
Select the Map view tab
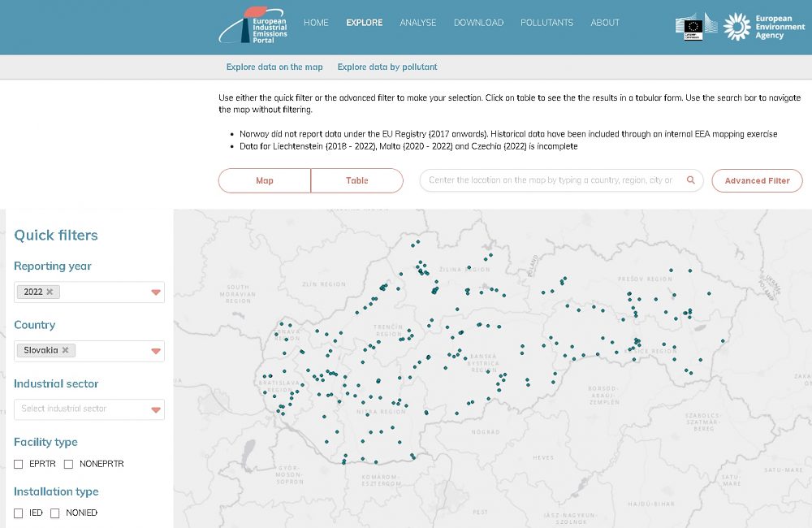coord(265,180)
